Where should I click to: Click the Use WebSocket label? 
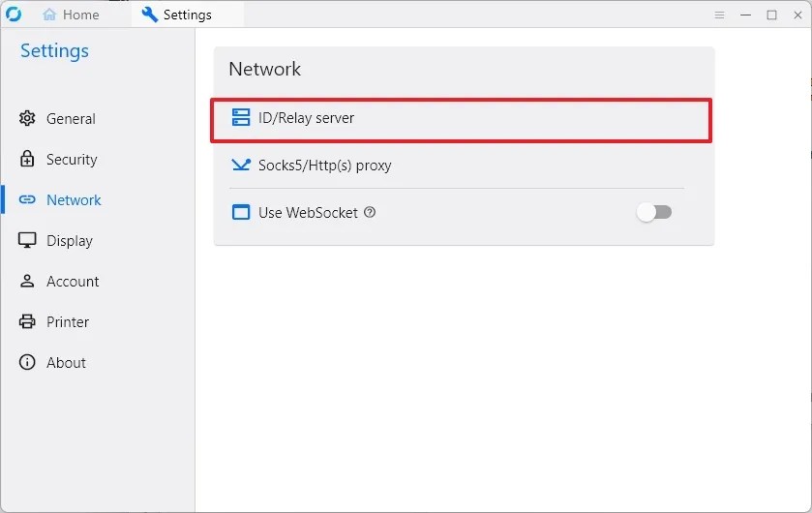click(308, 213)
